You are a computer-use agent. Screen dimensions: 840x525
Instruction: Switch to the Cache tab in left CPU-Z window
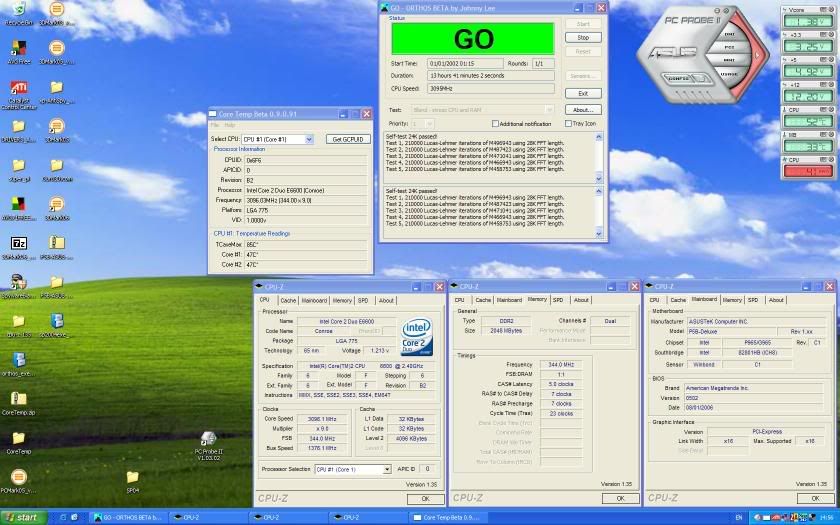288,300
